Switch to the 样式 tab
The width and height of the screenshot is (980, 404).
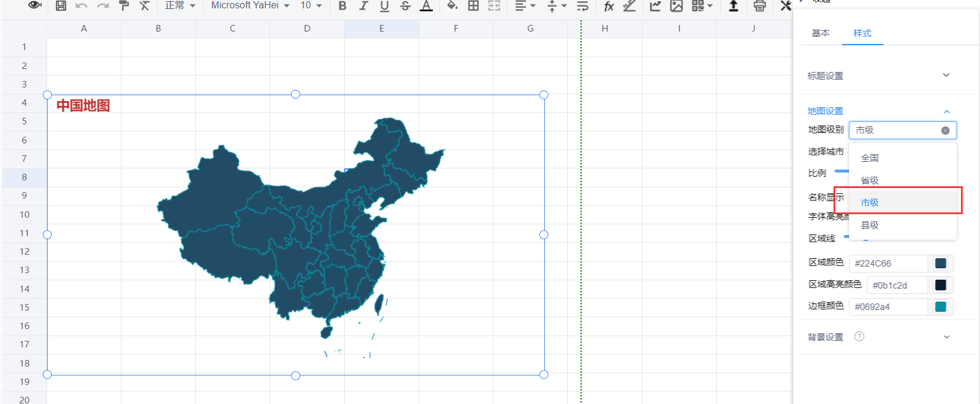click(862, 33)
